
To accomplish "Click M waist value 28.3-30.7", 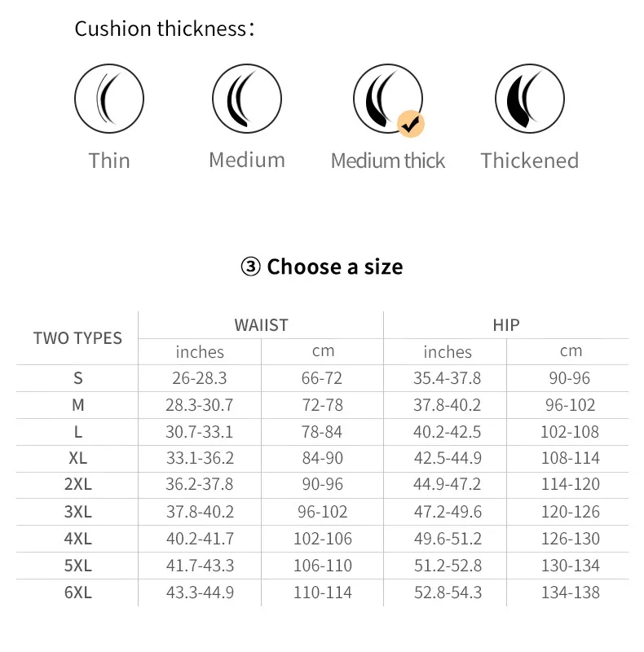I will pyautogui.click(x=200, y=405).
